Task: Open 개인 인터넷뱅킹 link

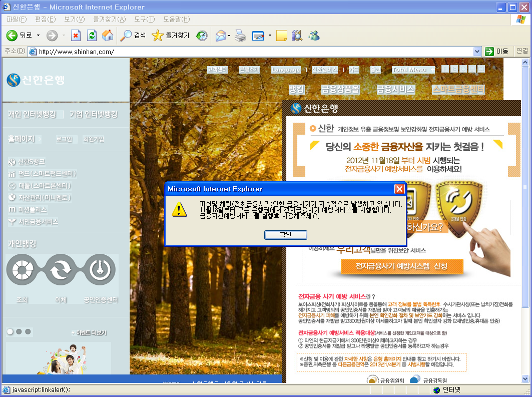Action: [x=32, y=114]
